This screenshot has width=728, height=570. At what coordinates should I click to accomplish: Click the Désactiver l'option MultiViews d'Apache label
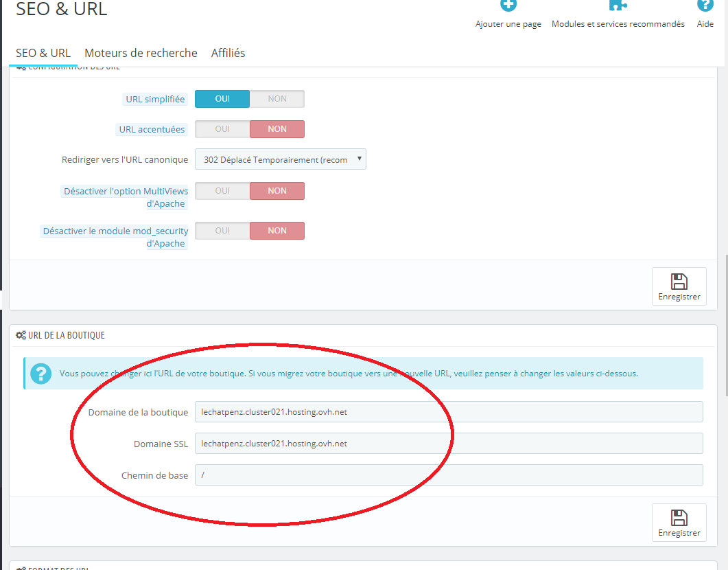point(124,197)
